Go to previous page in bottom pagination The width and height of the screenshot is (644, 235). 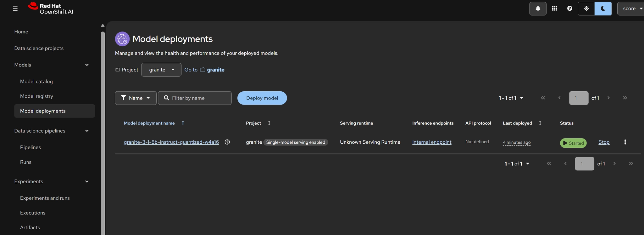click(x=565, y=164)
